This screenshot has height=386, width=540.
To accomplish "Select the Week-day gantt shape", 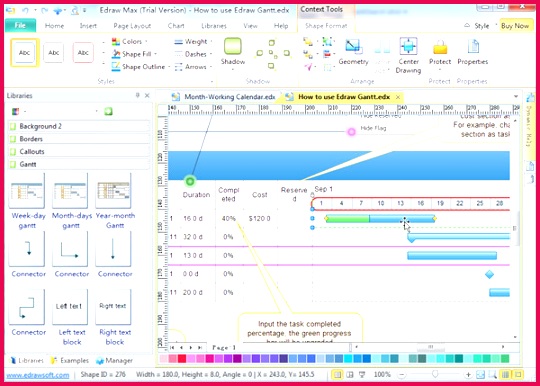I will coord(28,201).
